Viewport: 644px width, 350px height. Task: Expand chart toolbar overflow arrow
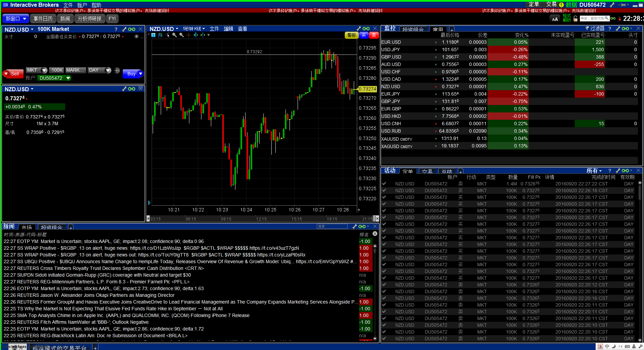209,35
